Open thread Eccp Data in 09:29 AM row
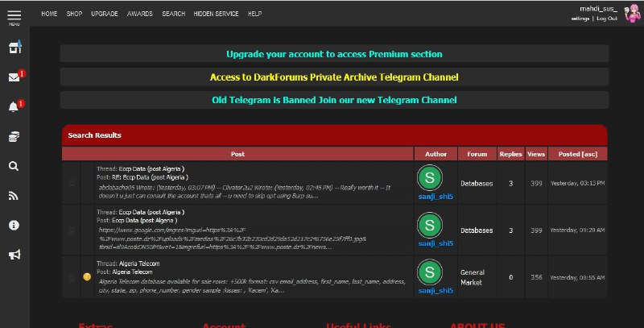This screenshot has height=328, width=644. click(x=151, y=212)
